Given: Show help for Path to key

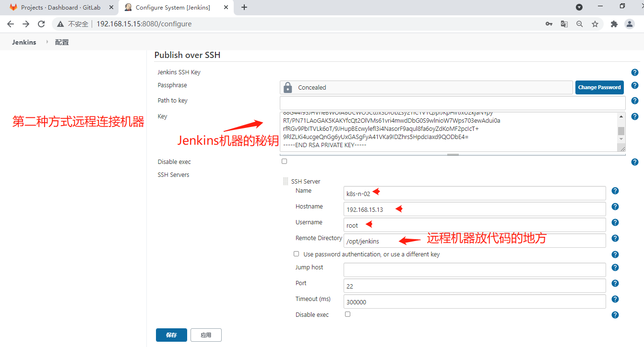Looking at the screenshot, I should [635, 101].
